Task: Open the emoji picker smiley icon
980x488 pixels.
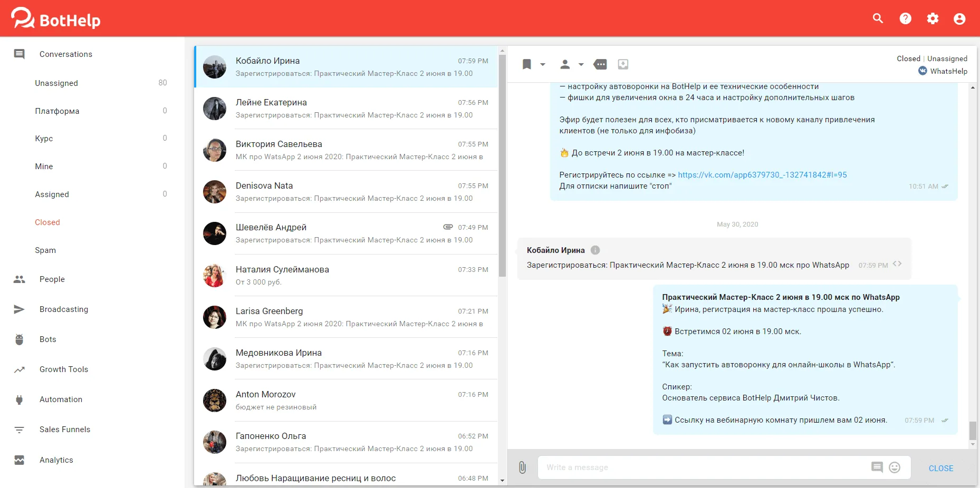Action: [x=895, y=467]
